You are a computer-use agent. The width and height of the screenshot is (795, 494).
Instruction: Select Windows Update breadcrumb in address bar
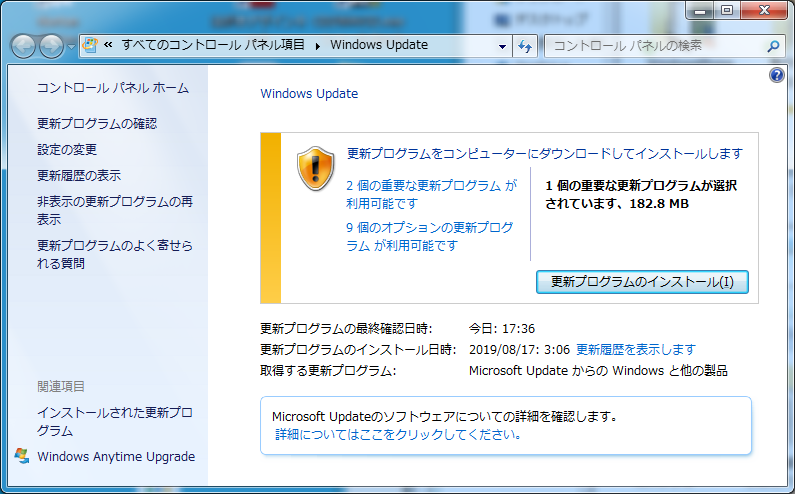pyautogui.click(x=379, y=45)
